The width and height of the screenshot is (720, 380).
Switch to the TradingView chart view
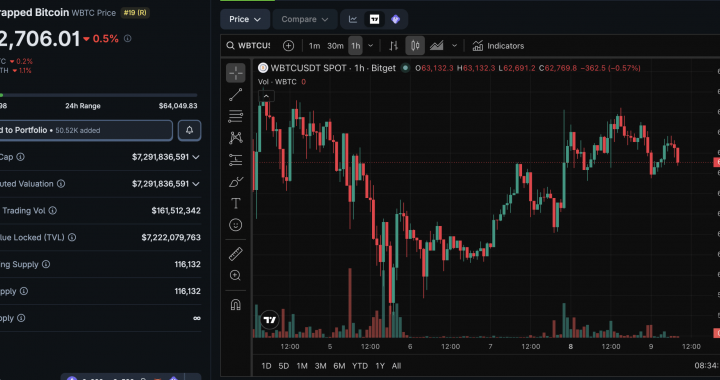point(374,19)
